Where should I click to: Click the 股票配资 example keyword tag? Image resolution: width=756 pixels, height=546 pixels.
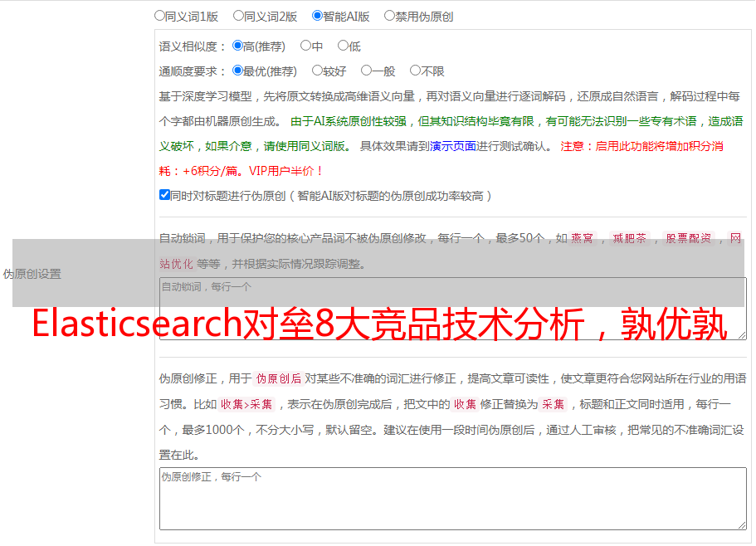click(688, 238)
